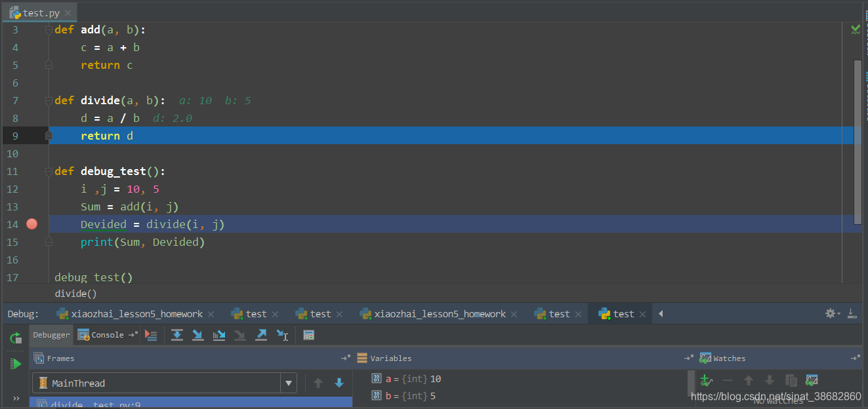Click fold end marker on line 15

[x=49, y=242]
